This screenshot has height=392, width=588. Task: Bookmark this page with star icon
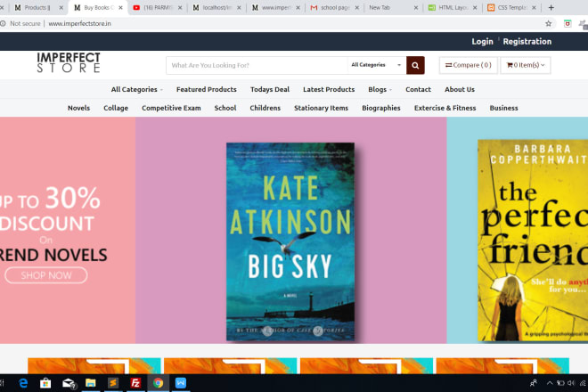click(x=548, y=24)
